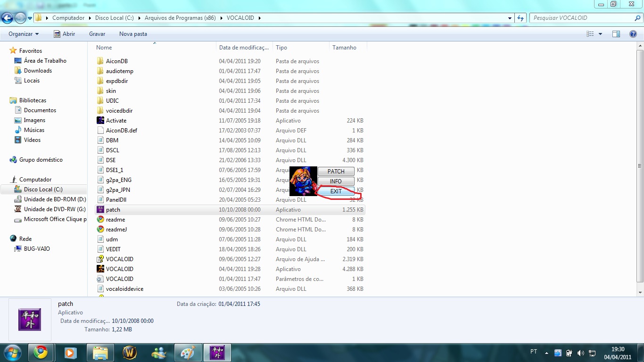Select the patch application icon in list
This screenshot has height=362, width=644.
(100, 210)
